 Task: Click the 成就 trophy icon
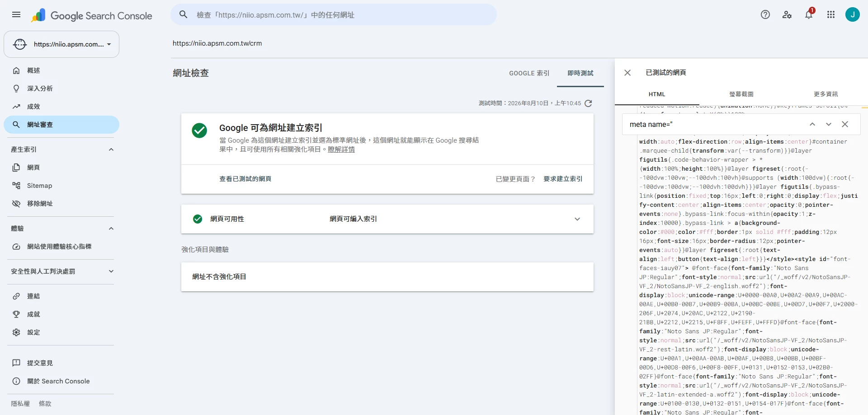[x=16, y=314]
